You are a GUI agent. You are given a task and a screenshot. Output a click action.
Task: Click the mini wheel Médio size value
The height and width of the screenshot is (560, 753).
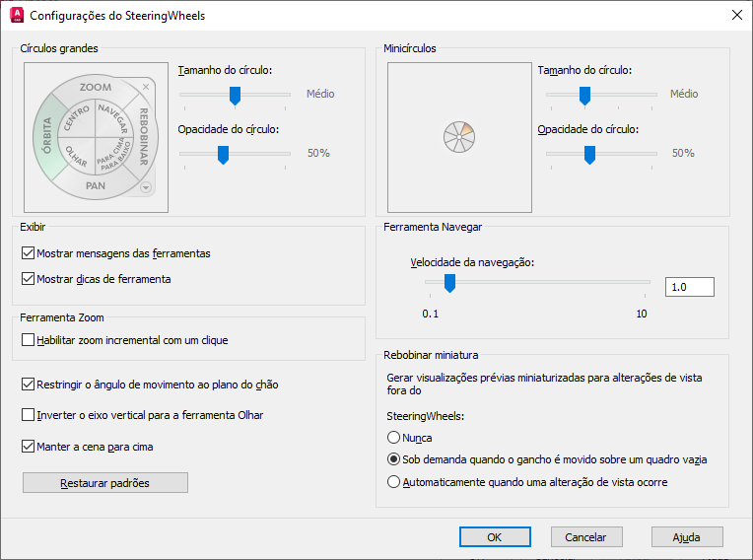(x=684, y=94)
